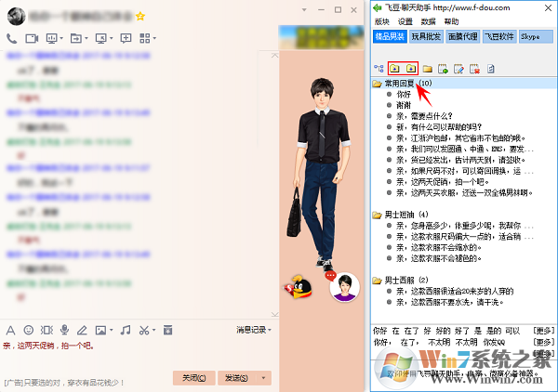The height and width of the screenshot is (392, 558).
Task: Start a video call in QQ chat
Action: [x=32, y=38]
